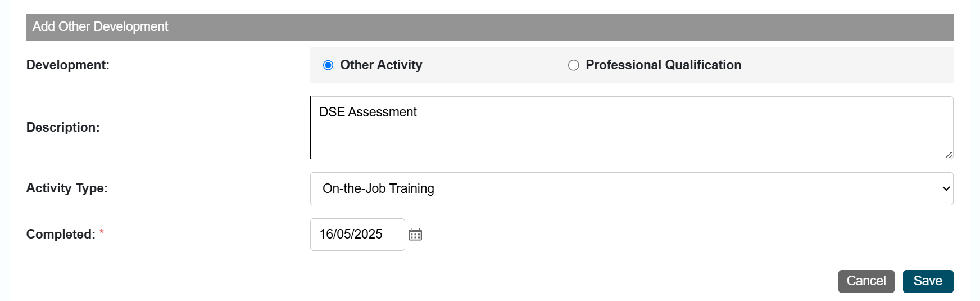This screenshot has width=980, height=301.
Task: Click the DSE Assessment text in Description
Action: (368, 113)
